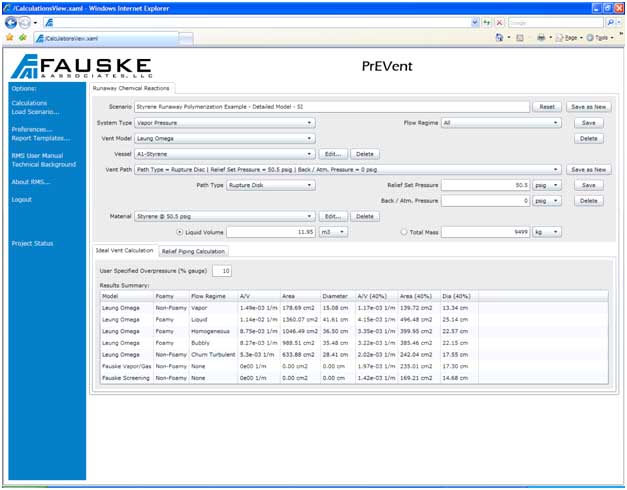Click Save beside the Flow Regime dropdown
The width and height of the screenshot is (627, 490).
click(589, 123)
